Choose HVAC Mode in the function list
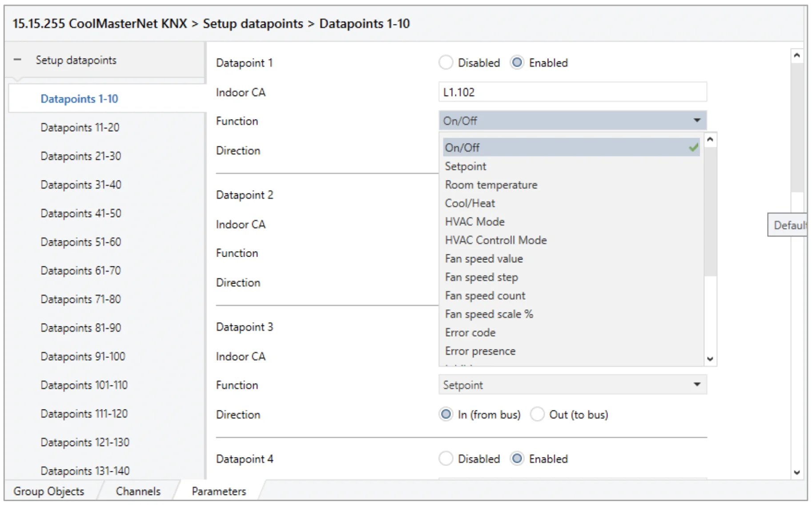Image resolution: width=812 pixels, height=506 pixels. point(474,221)
